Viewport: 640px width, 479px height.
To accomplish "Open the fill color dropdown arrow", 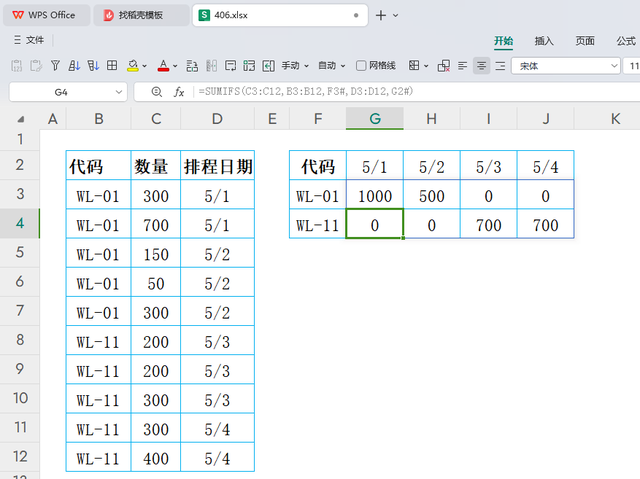I will 144,66.
